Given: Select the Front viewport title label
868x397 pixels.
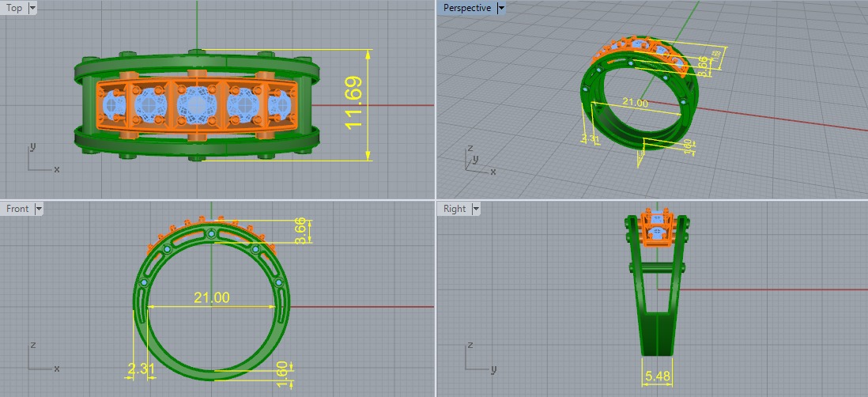Looking at the screenshot, I should pos(17,209).
